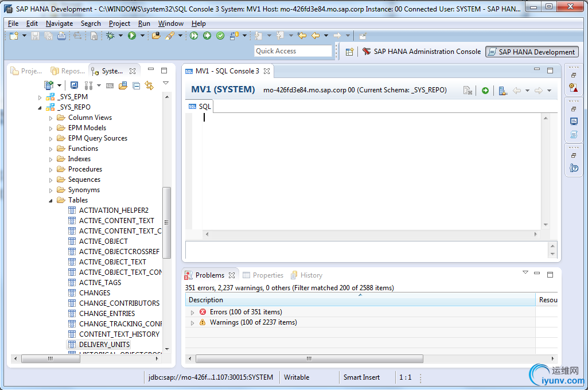Click the Open Perspective icon
The width and height of the screenshot is (588, 390).
click(349, 52)
